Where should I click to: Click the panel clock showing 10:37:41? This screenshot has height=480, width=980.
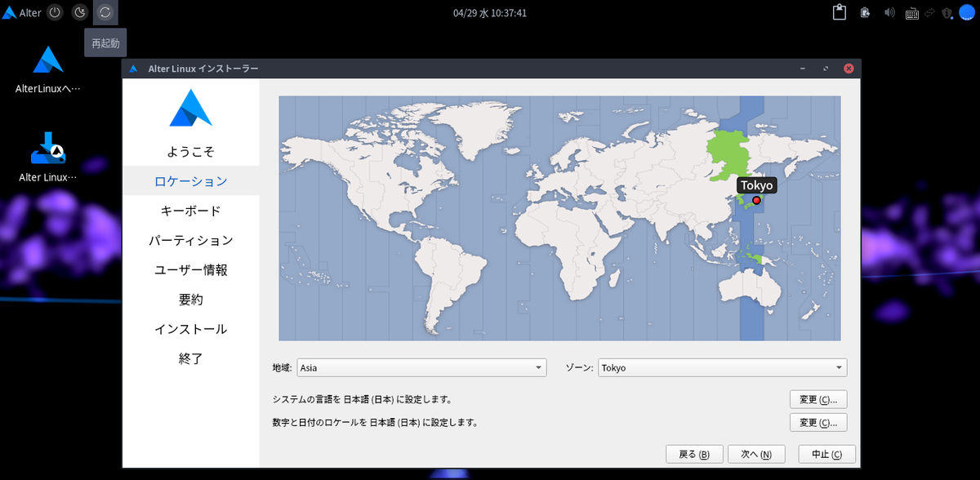[489, 13]
